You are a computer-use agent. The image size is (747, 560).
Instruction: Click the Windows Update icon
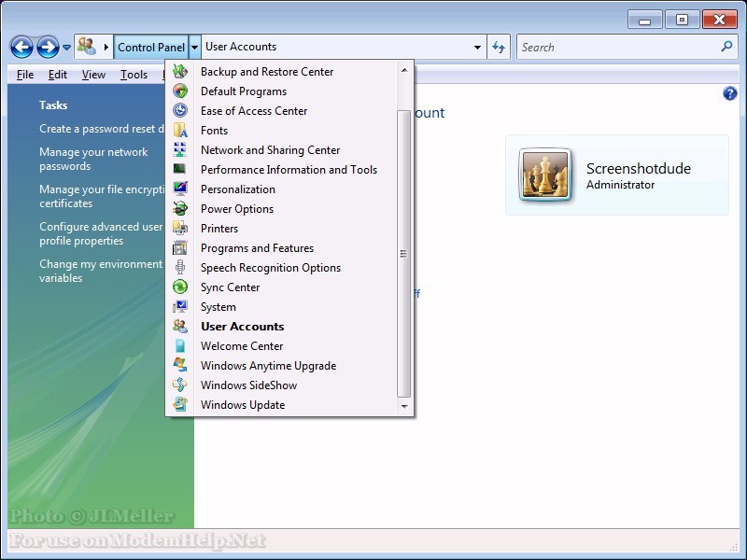coord(180,404)
